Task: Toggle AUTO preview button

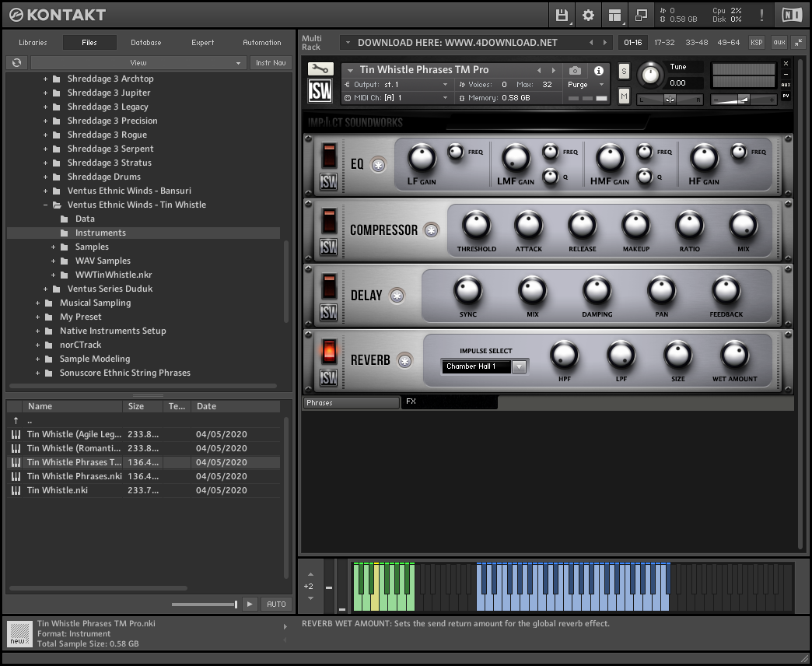Action: coord(277,604)
